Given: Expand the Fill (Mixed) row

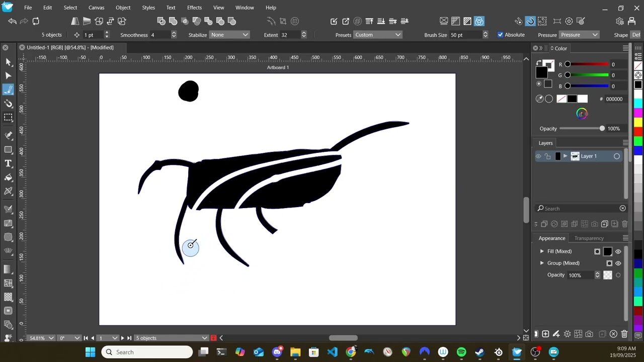Looking at the screenshot, I should coord(542,251).
